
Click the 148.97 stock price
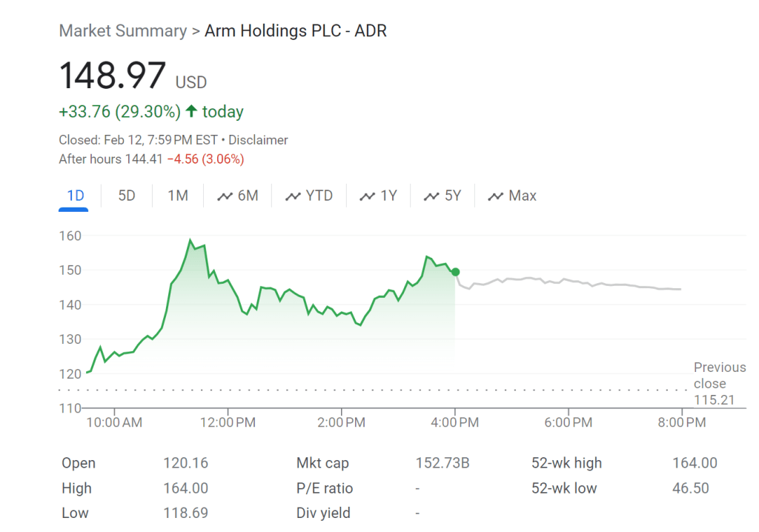[x=112, y=76]
